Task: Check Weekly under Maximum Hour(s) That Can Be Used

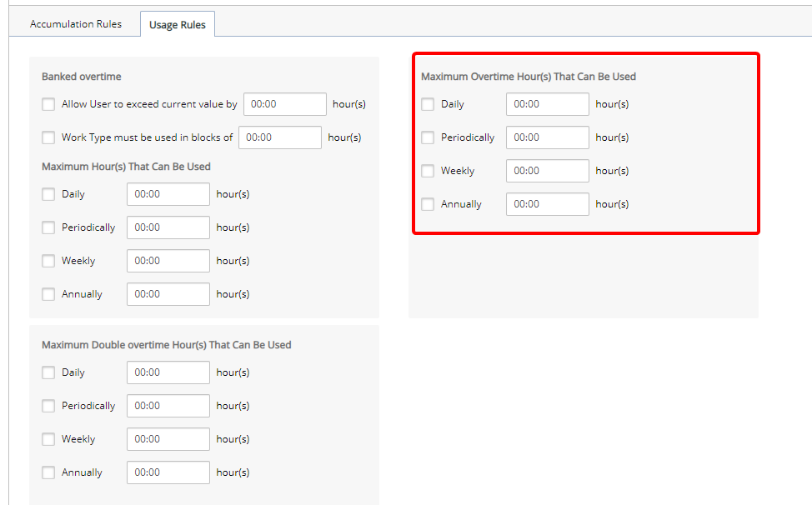Action: pos(48,261)
